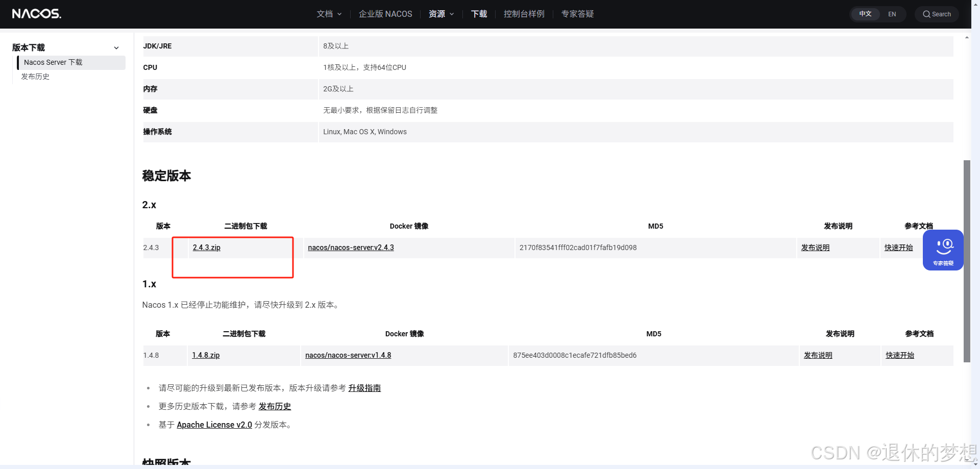The height and width of the screenshot is (469, 980).
Task: Click the 稳定版本 heading
Action: pos(166,176)
